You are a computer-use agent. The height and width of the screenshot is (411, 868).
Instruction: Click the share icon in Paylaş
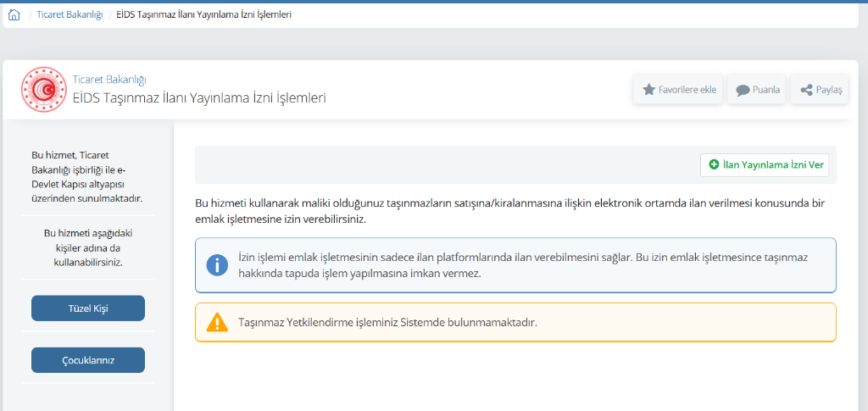[x=807, y=90]
